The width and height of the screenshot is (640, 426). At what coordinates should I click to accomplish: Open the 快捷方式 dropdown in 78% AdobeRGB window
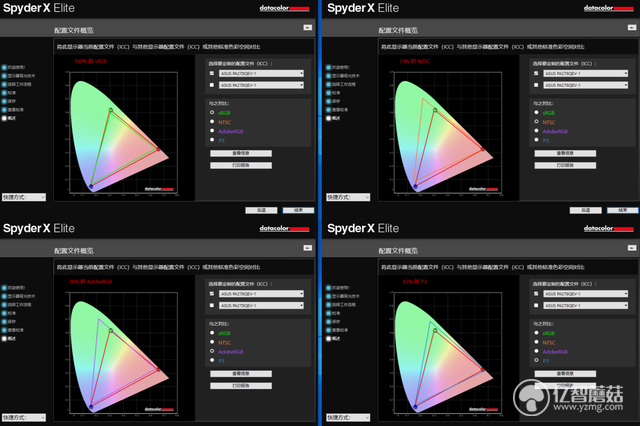pyautogui.click(x=24, y=417)
